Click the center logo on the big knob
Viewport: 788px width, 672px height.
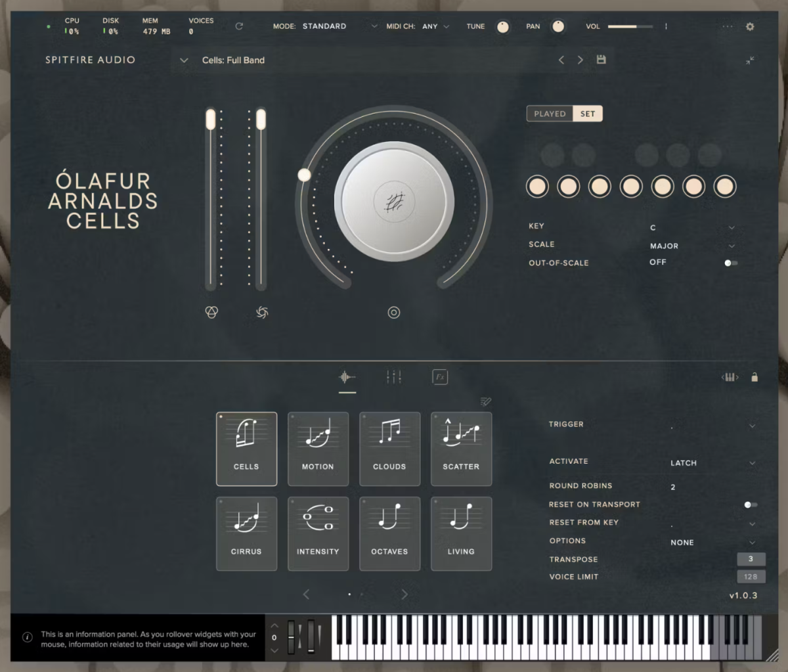[x=394, y=201]
